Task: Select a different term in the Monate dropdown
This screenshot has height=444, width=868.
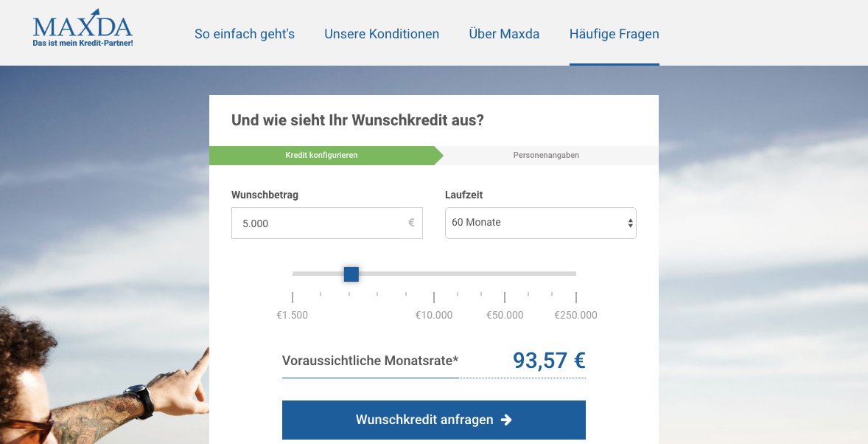Action: [x=540, y=223]
